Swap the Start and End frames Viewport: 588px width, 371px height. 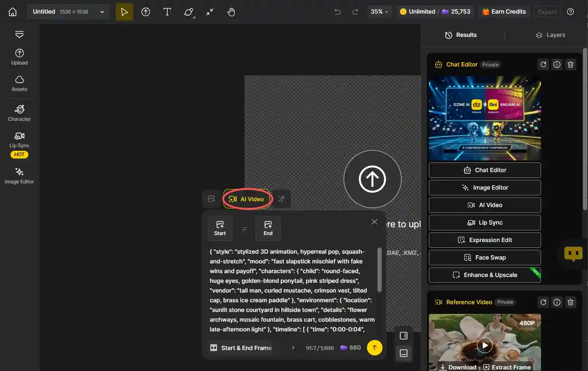pos(244,229)
